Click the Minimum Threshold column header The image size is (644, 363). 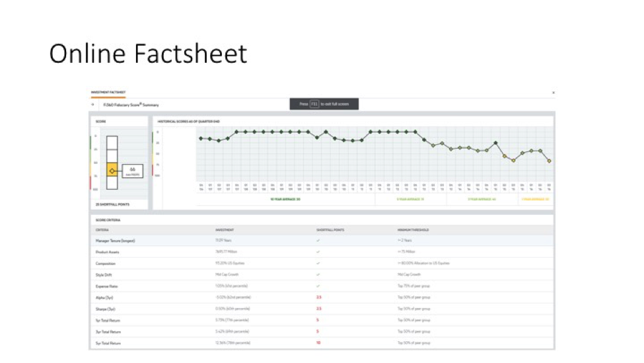click(413, 229)
